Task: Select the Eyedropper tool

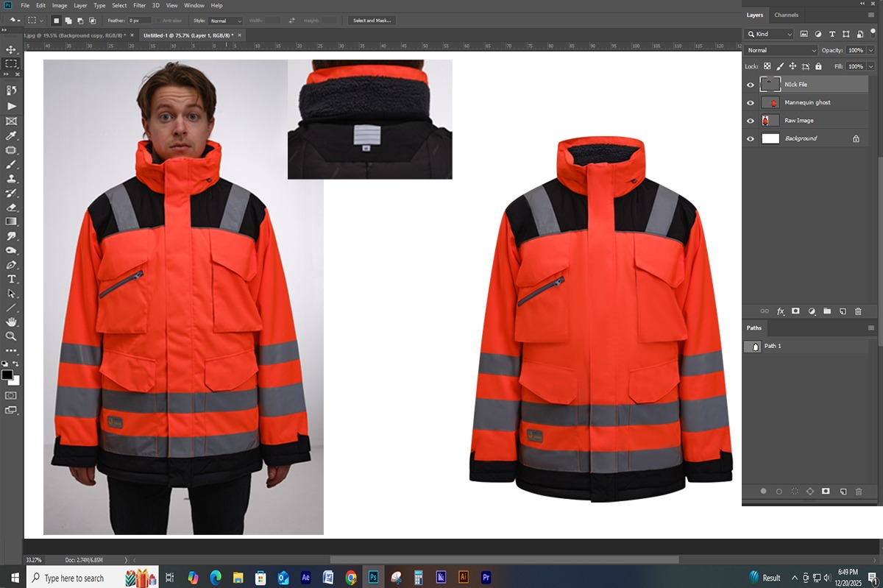Action: coord(11,135)
